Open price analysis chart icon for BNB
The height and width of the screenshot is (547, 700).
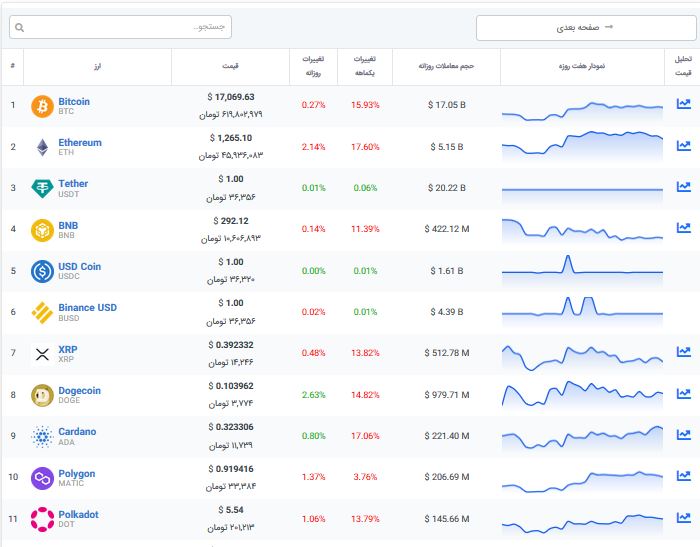click(683, 227)
